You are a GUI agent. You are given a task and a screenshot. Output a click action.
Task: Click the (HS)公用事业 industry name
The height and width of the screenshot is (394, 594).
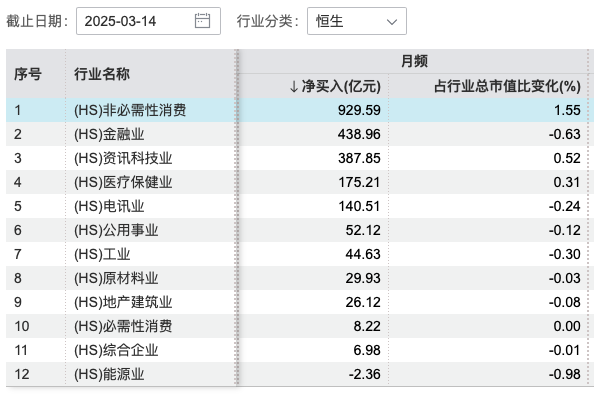[x=116, y=230]
